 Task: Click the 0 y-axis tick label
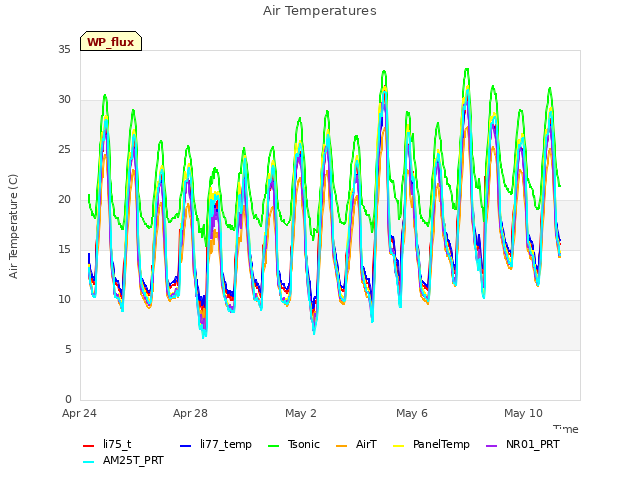68,400
